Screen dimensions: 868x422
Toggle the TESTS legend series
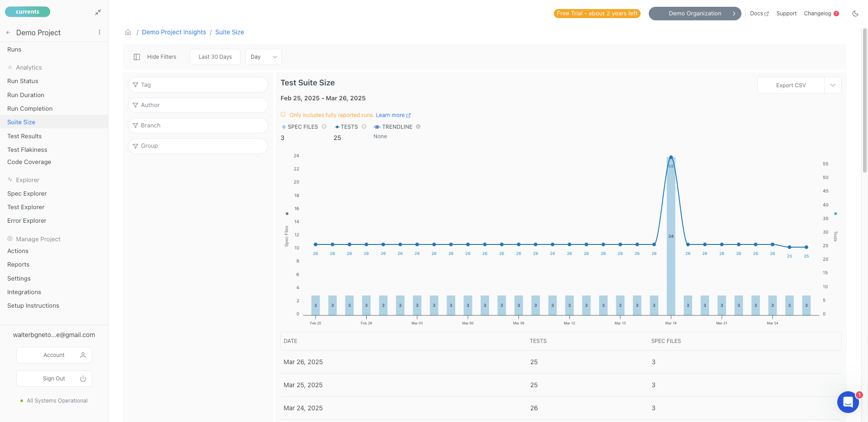(x=346, y=127)
